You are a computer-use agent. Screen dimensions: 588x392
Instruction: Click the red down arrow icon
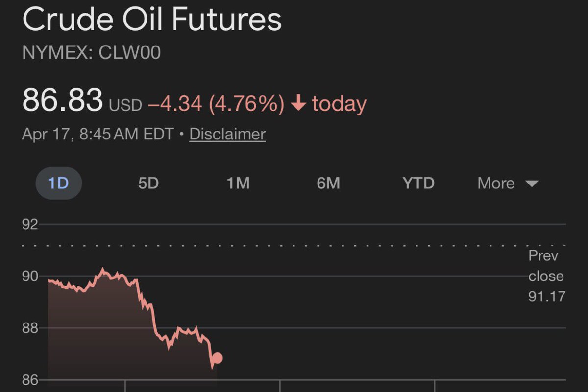click(x=298, y=104)
